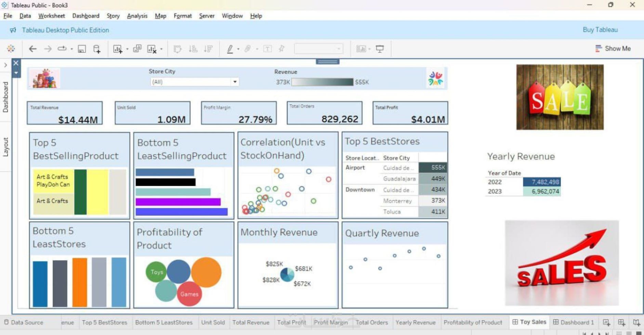Click the Profit Margin 27.79% card
The image size is (644, 335).
click(x=239, y=113)
